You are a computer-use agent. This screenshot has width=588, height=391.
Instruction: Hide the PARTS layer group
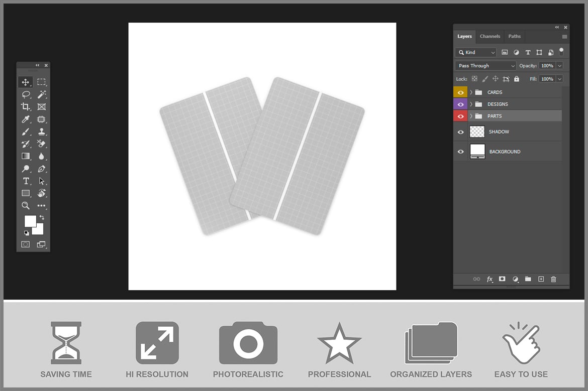(x=460, y=116)
